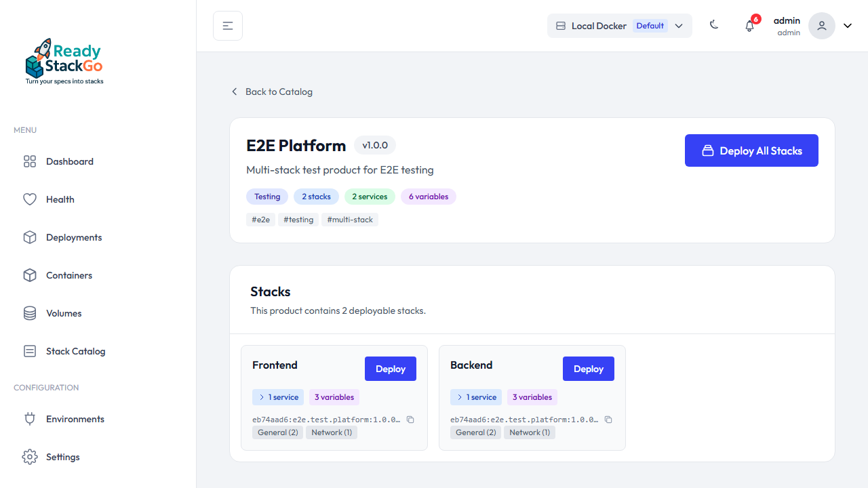Expand the Frontend 1 service details
The height and width of the screenshot is (488, 868).
278,397
